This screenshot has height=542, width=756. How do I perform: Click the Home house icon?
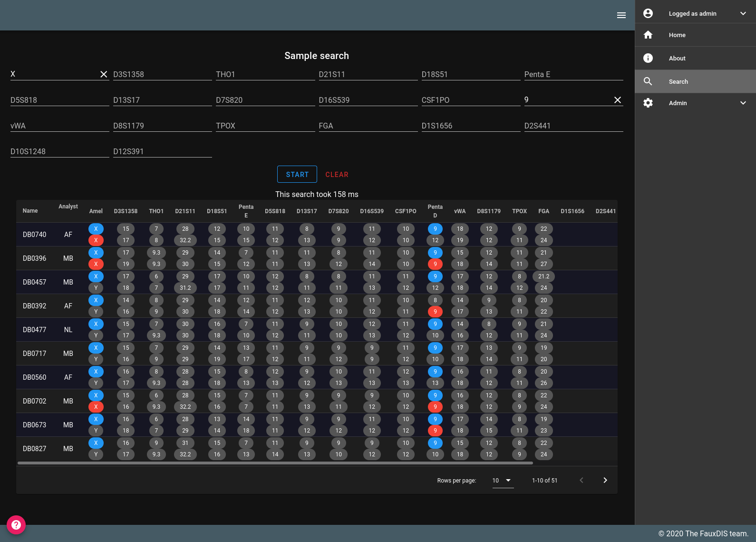(648, 35)
